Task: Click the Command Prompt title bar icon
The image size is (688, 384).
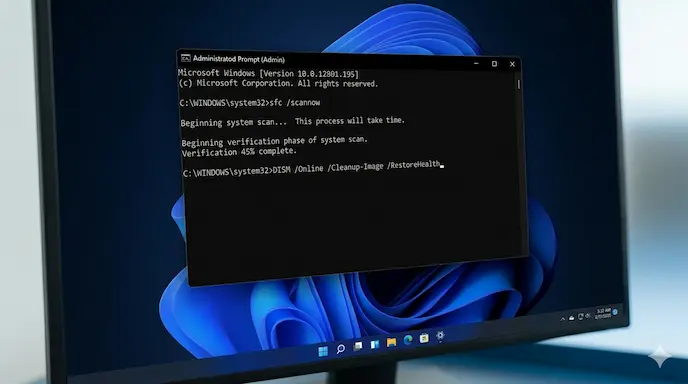Action: tap(186, 58)
